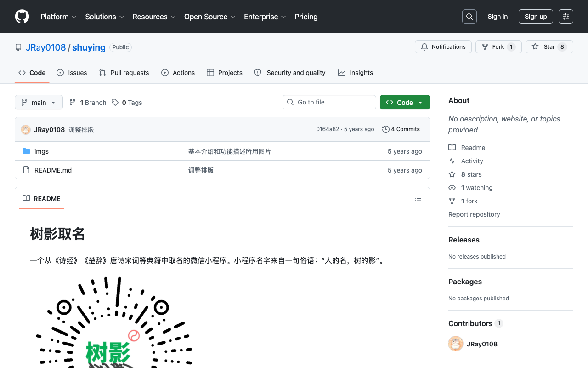Click the commit history clock icon
Screen dimensions: 588x368
click(x=386, y=129)
